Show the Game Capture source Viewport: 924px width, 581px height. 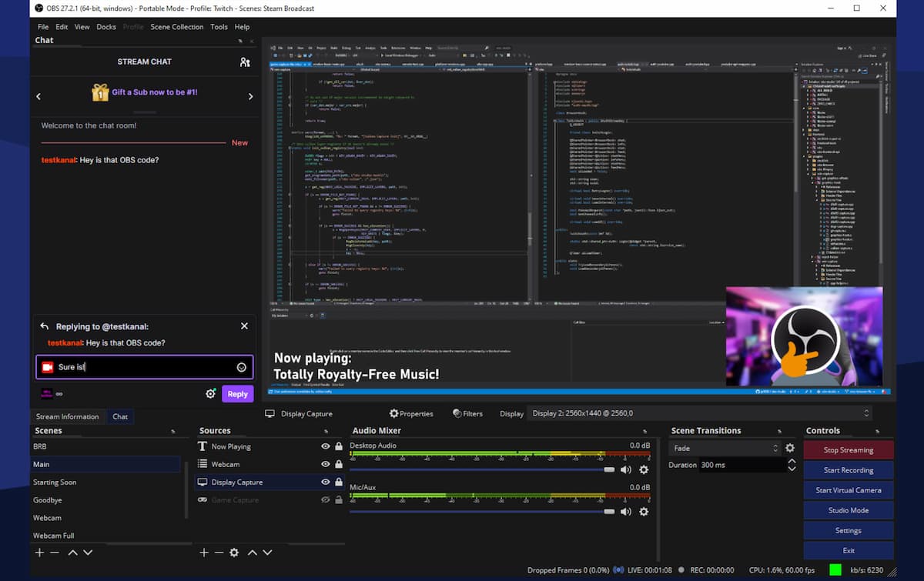[326, 499]
